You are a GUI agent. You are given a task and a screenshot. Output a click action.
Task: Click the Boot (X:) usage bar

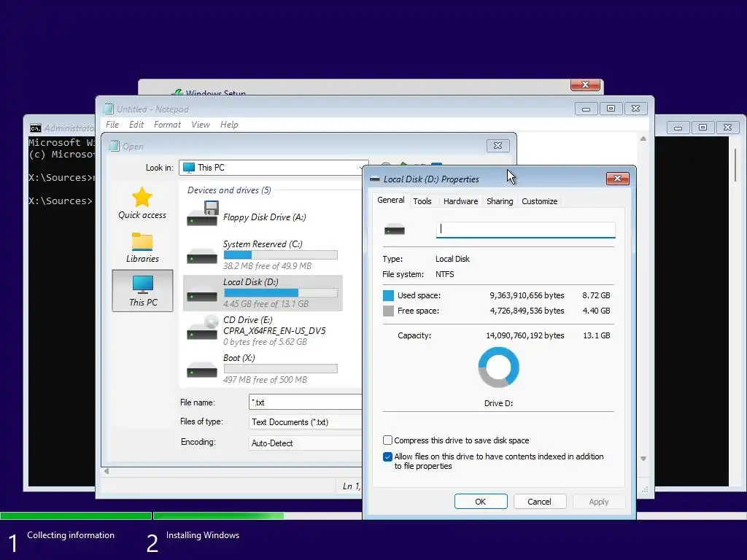pos(281,368)
